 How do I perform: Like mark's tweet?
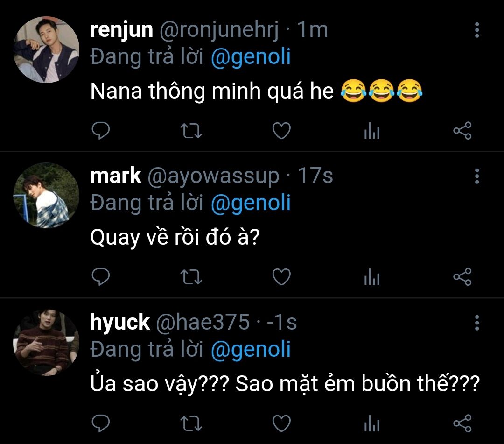click(x=281, y=277)
